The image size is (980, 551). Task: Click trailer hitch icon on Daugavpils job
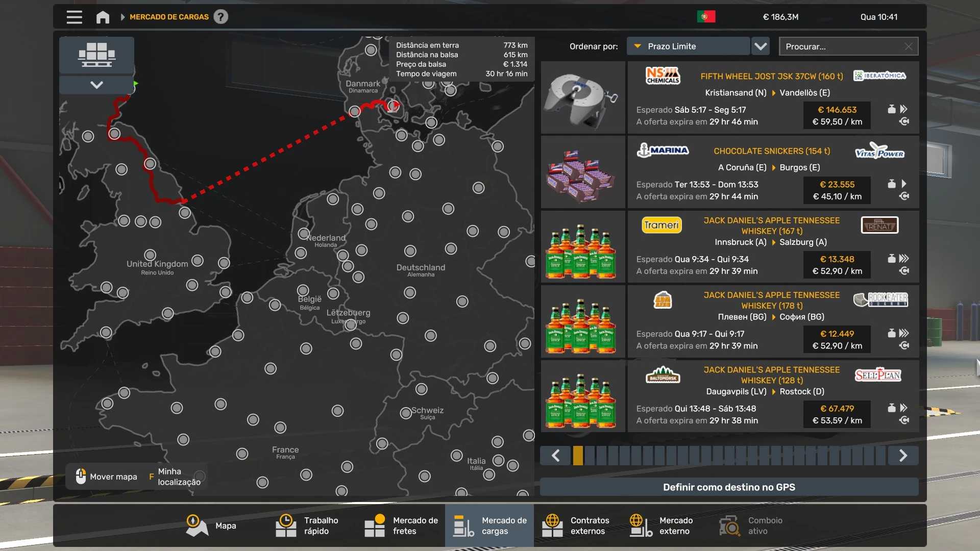[904, 420]
